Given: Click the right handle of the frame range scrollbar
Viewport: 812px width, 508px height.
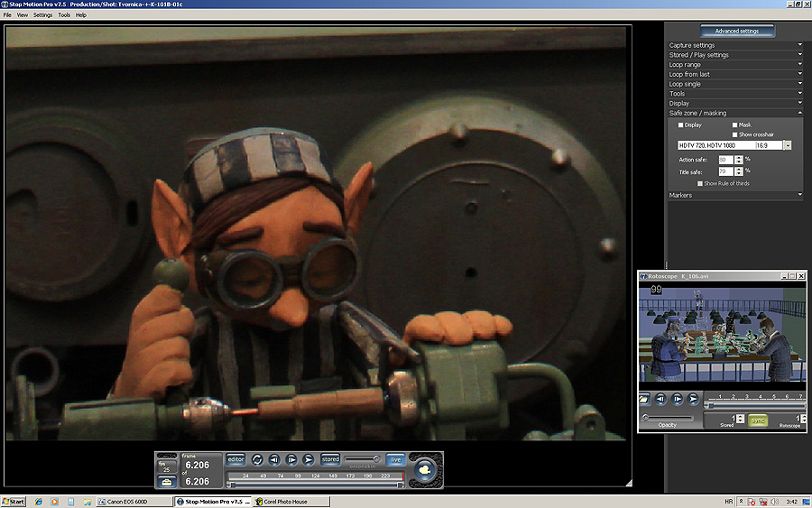Looking at the screenshot, I should pyautogui.click(x=400, y=485).
